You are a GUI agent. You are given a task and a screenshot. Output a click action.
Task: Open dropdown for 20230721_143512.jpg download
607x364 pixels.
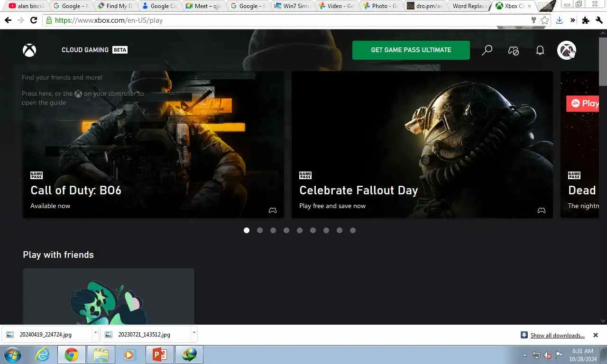pos(194,333)
